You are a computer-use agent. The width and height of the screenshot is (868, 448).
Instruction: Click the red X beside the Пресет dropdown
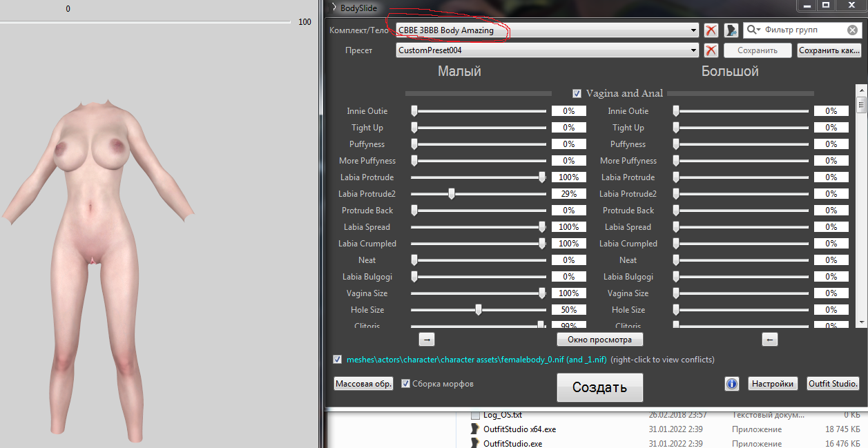711,50
